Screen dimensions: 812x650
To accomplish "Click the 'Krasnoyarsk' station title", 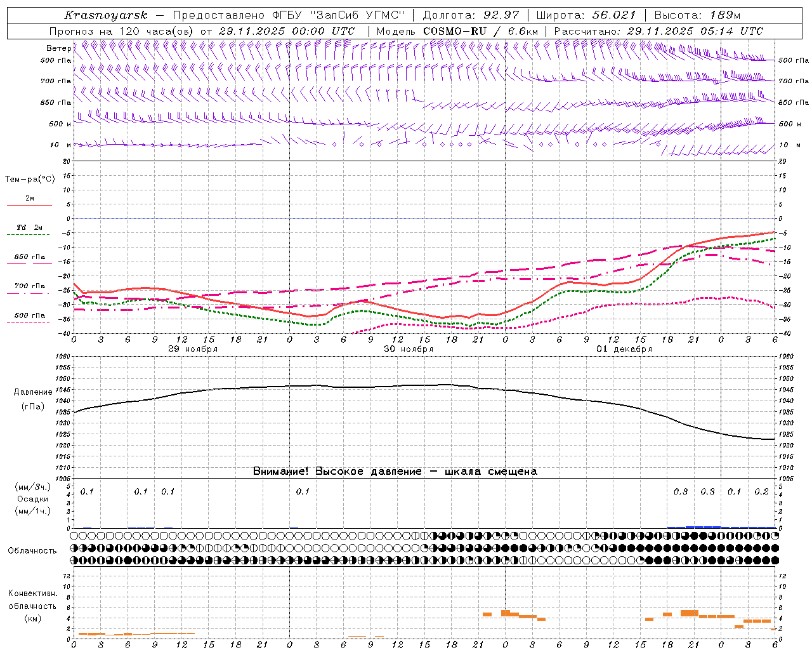I will 105,15.
